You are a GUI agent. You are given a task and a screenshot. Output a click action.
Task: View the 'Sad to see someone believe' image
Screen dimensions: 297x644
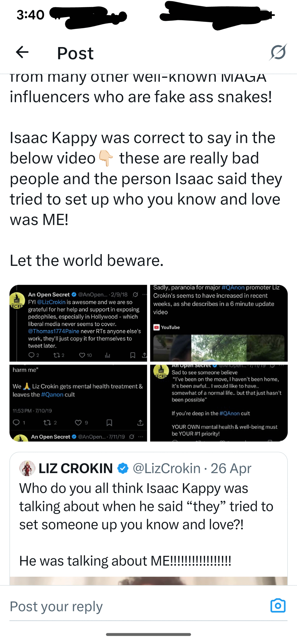(219, 403)
